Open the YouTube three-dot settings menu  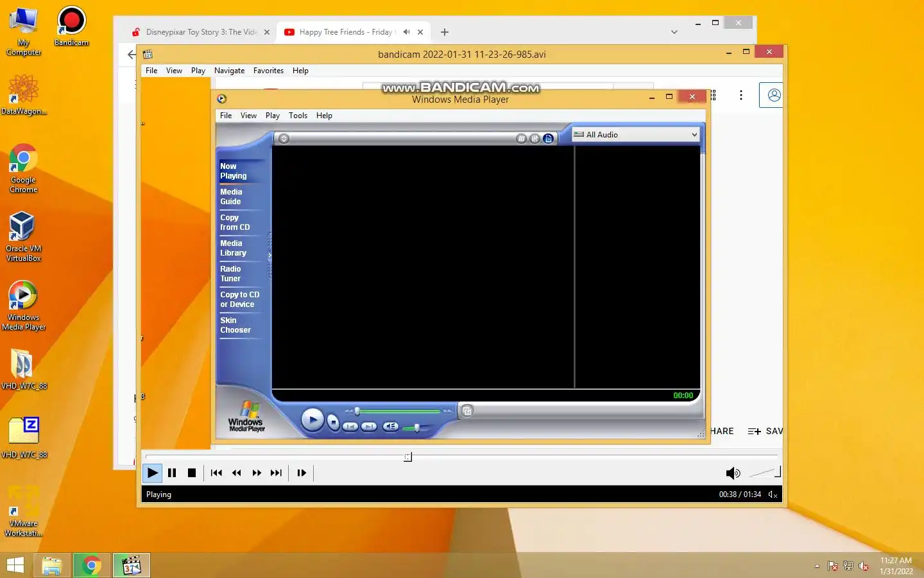pos(741,95)
